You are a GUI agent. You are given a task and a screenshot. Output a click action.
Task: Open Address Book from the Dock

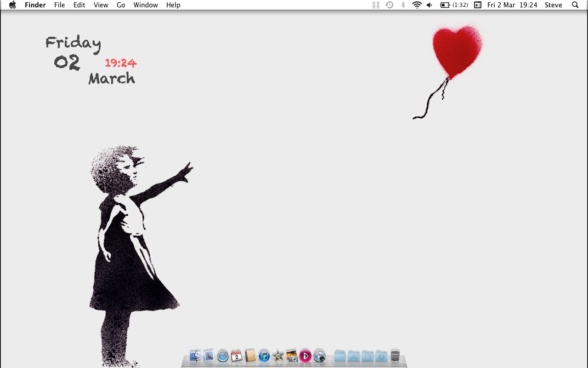pos(250,356)
